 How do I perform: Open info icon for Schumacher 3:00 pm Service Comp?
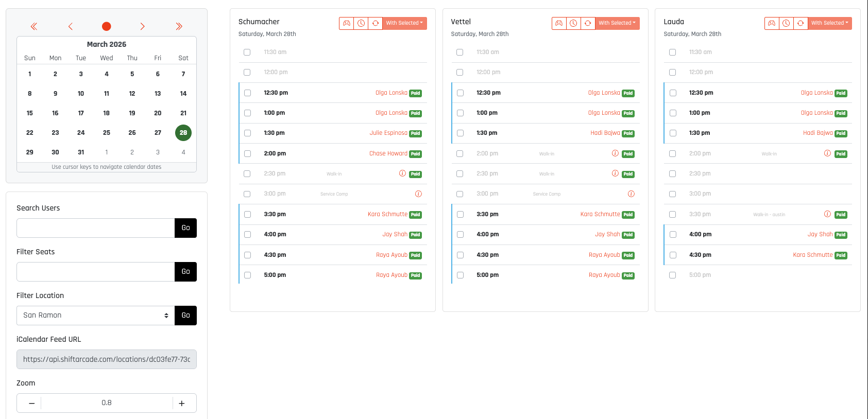click(x=418, y=194)
